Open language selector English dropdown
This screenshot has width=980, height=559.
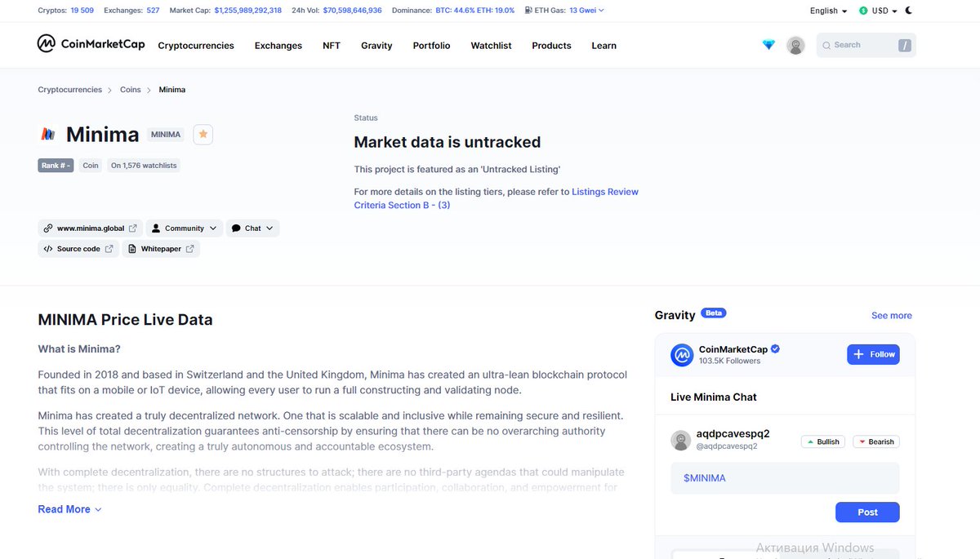tap(828, 11)
